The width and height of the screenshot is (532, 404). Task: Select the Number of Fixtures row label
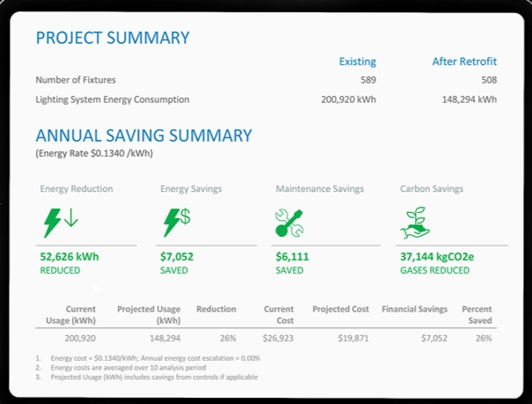click(x=76, y=80)
